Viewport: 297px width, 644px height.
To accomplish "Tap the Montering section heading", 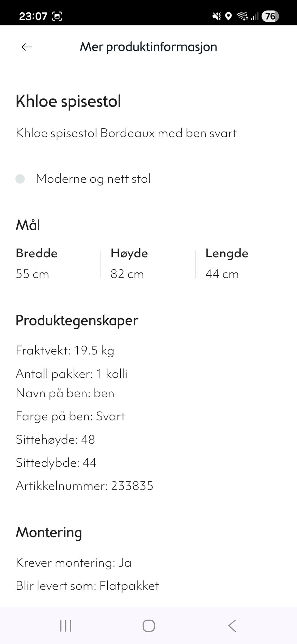I will coord(49,533).
